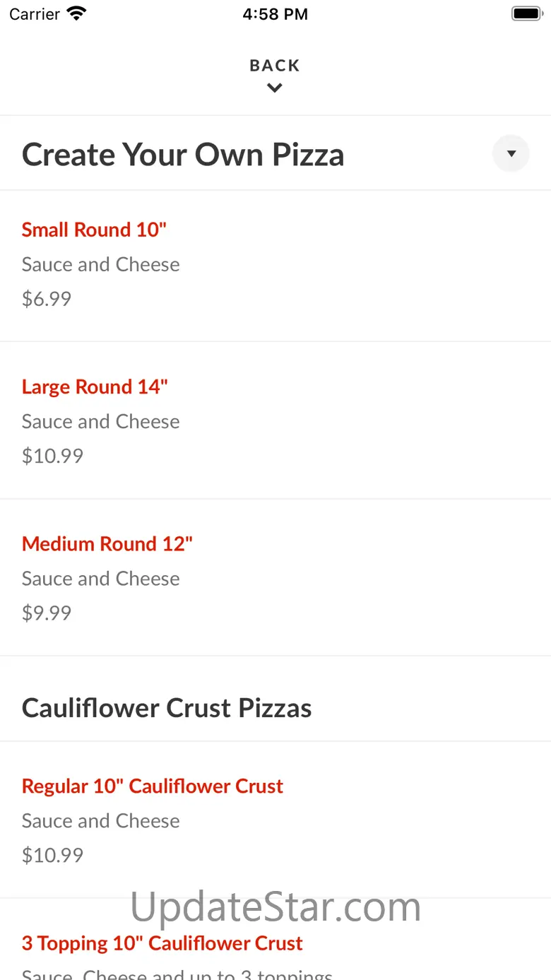Choose the Large Round 14" pizza
This screenshot has height=980, width=551.
[x=95, y=386]
